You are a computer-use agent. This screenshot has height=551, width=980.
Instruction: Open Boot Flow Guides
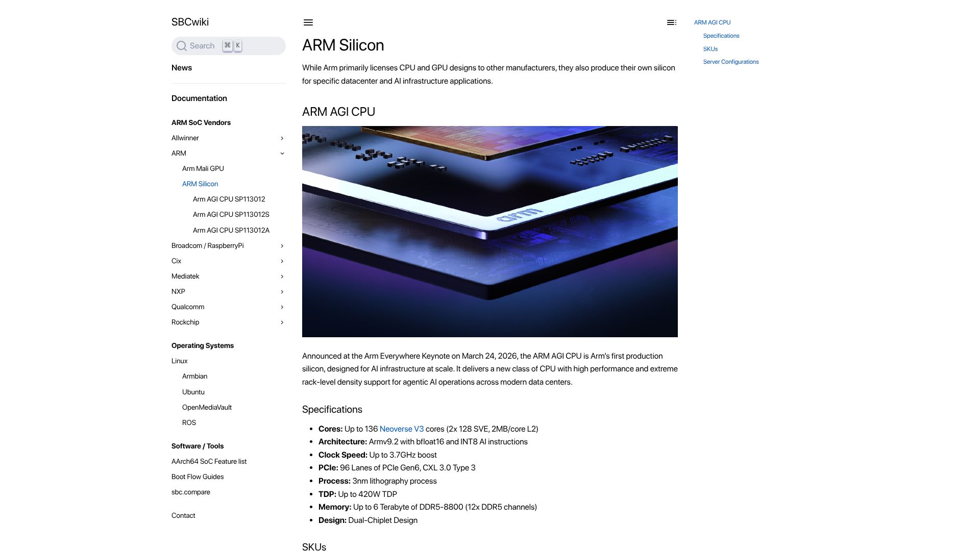coord(198,477)
